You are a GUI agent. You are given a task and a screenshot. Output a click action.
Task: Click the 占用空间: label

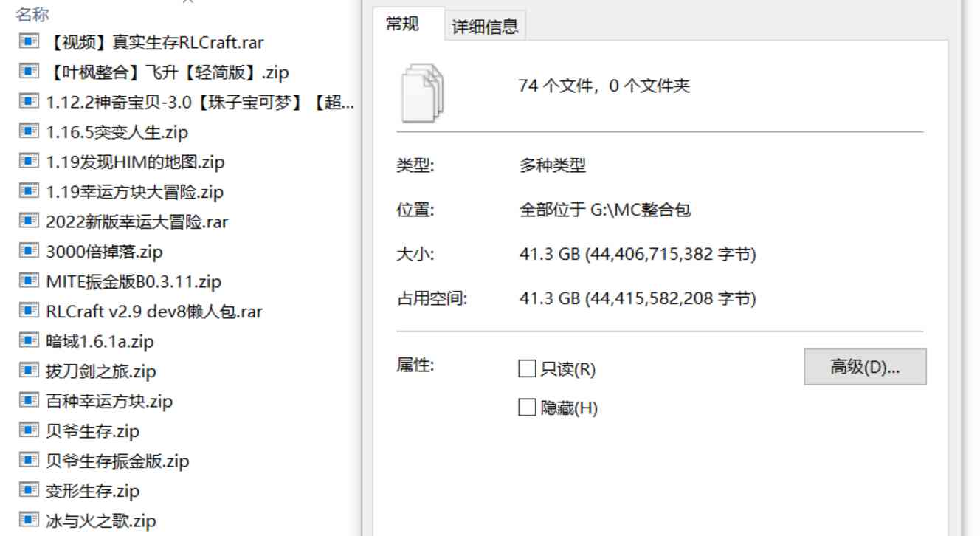432,299
